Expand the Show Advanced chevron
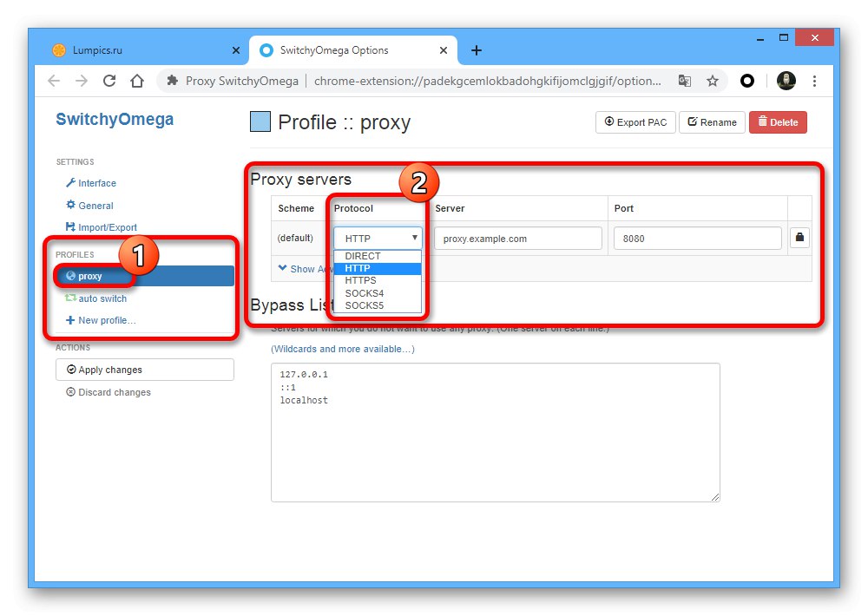Viewport: 868px width, 616px height. tap(282, 268)
